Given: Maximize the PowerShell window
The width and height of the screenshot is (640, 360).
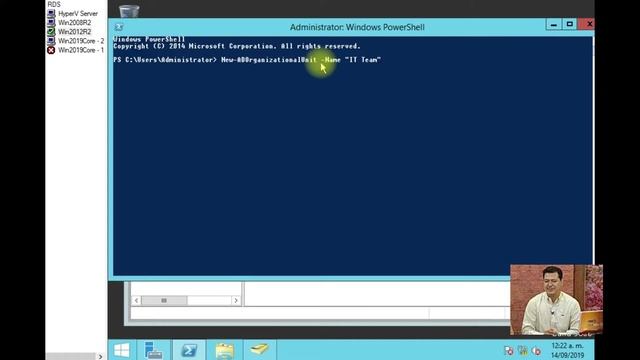Looking at the screenshot, I should [x=570, y=24].
